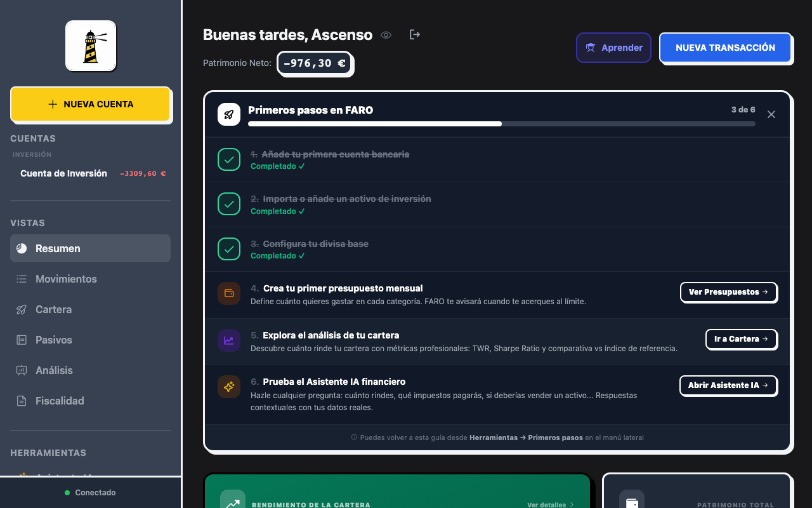Click the Patrimonio Neto value -976,30 €

pyautogui.click(x=315, y=63)
